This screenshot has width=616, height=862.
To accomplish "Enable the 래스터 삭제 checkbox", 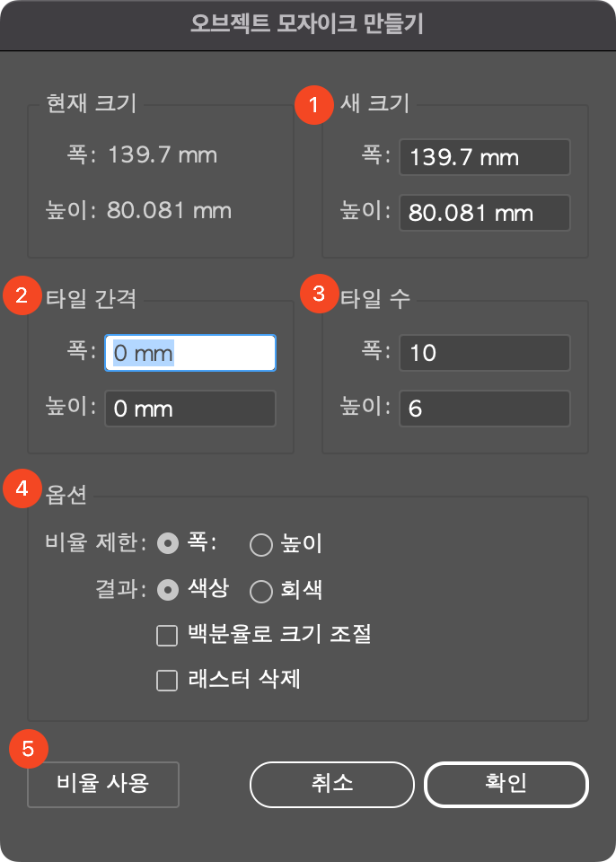I will tap(166, 681).
